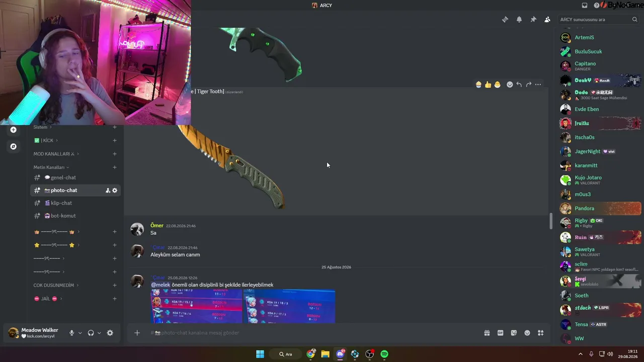Open the emoji picker in message bar
The width and height of the screenshot is (644, 362).
click(527, 333)
